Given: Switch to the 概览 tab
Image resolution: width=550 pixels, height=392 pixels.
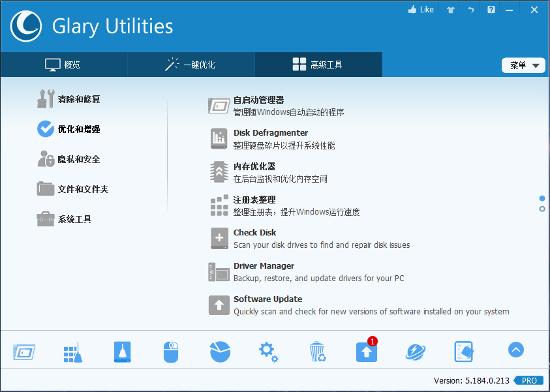Looking at the screenshot, I should click(x=64, y=65).
